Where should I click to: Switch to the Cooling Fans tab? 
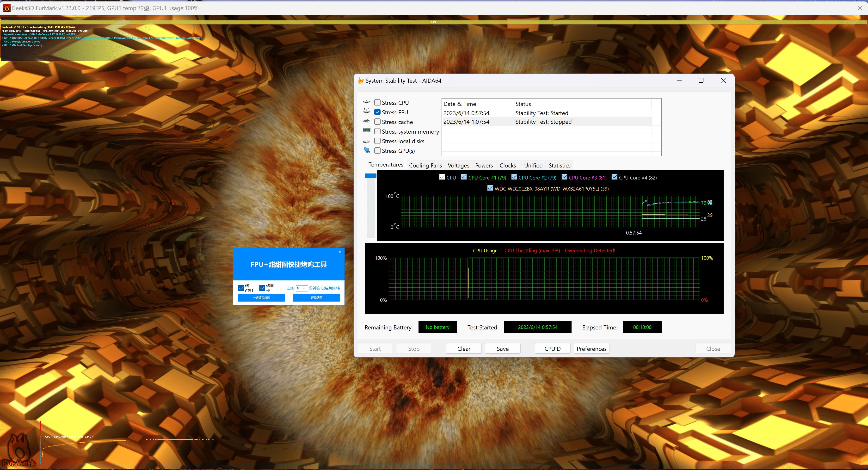[425, 165]
